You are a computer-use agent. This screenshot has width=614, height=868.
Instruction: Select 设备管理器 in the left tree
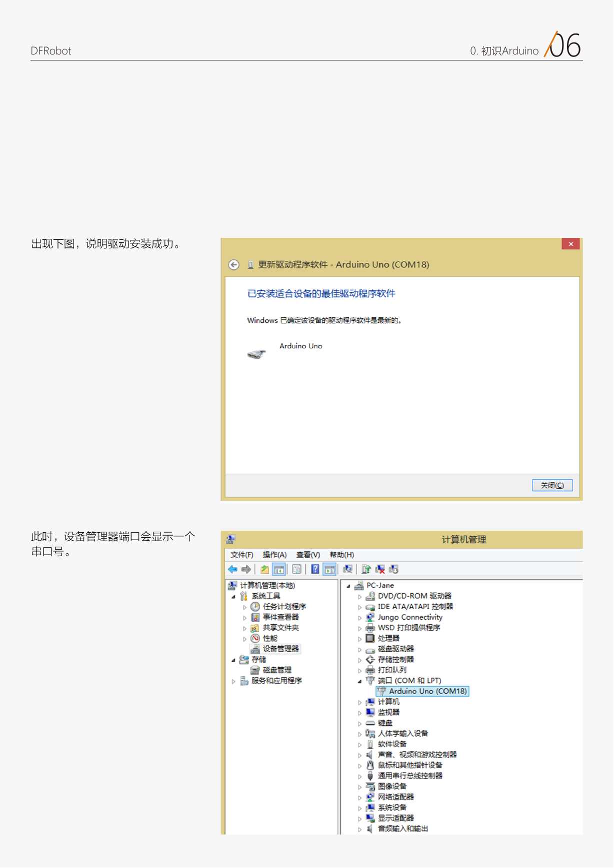point(280,649)
